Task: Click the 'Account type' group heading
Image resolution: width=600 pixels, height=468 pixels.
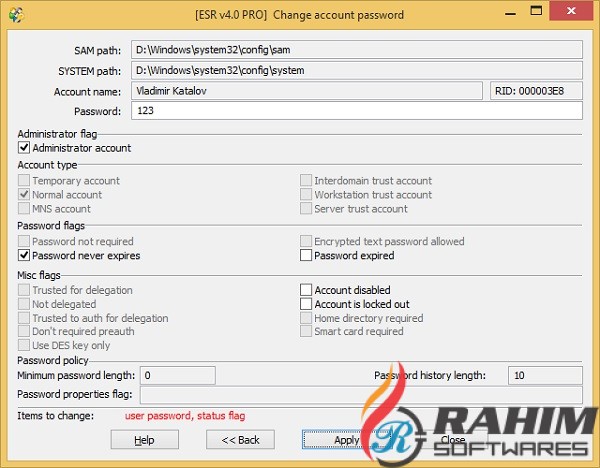Action: point(47,165)
